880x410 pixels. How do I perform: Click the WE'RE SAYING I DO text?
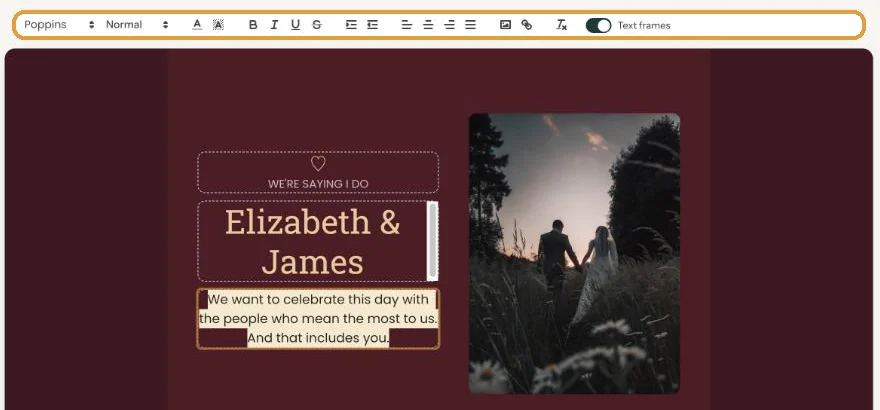point(318,184)
